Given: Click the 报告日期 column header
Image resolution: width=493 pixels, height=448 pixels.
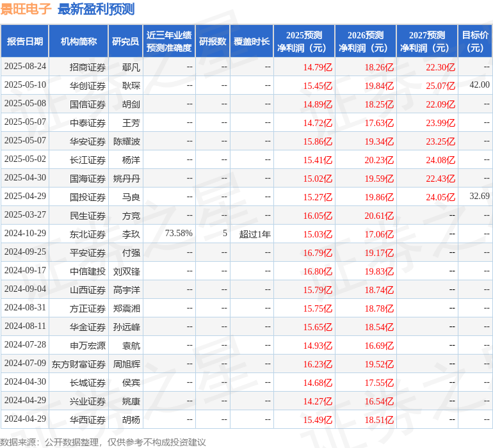Looking at the screenshot, I should tap(25, 42).
